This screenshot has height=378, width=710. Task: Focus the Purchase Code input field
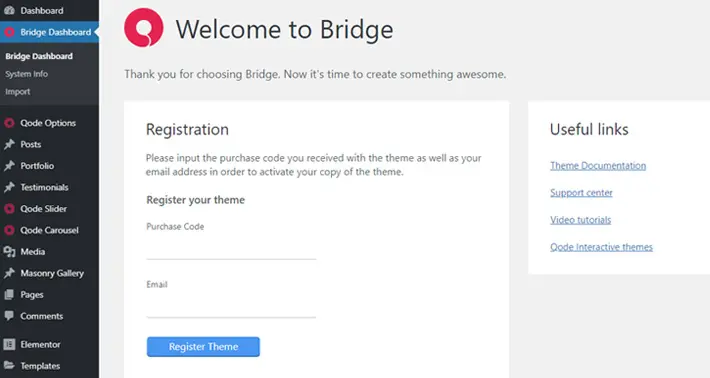(231, 249)
